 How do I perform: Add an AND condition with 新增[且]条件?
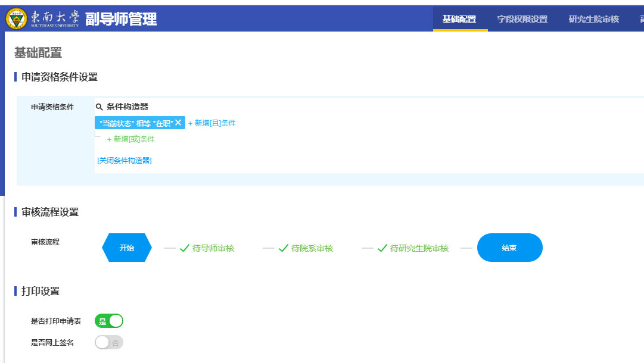[212, 123]
